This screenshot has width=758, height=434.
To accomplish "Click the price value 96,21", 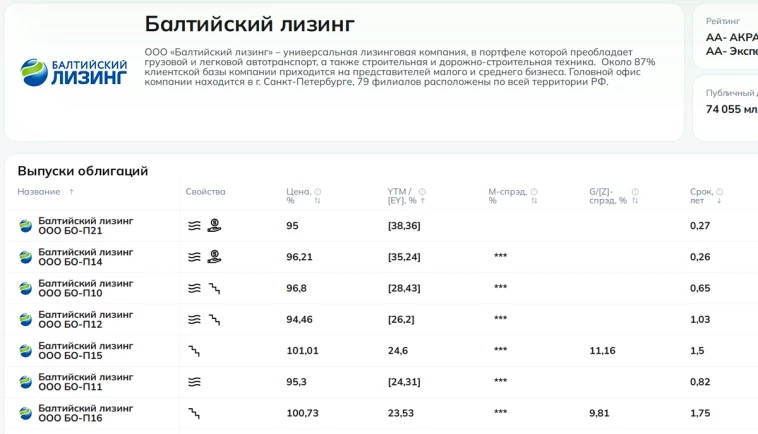I will point(299,257).
